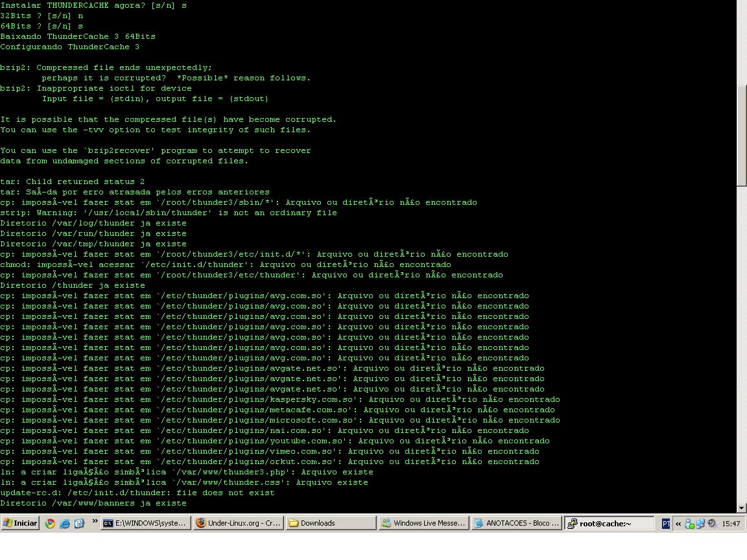Open PT language bar indicator
The image size is (747, 560).
pos(665,523)
